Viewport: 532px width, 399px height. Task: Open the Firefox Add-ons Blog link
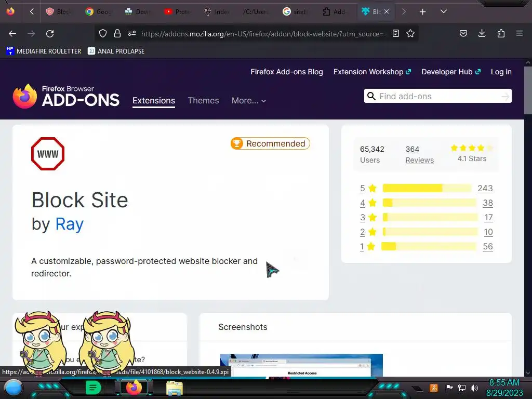pos(287,72)
